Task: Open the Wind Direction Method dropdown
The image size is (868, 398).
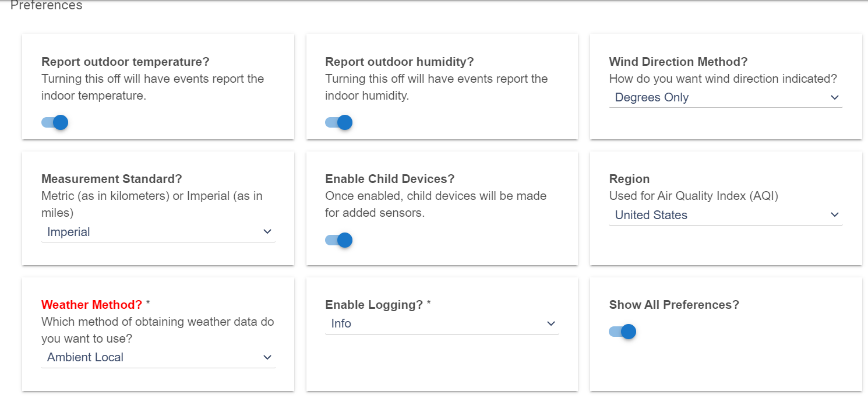Action: (x=725, y=98)
